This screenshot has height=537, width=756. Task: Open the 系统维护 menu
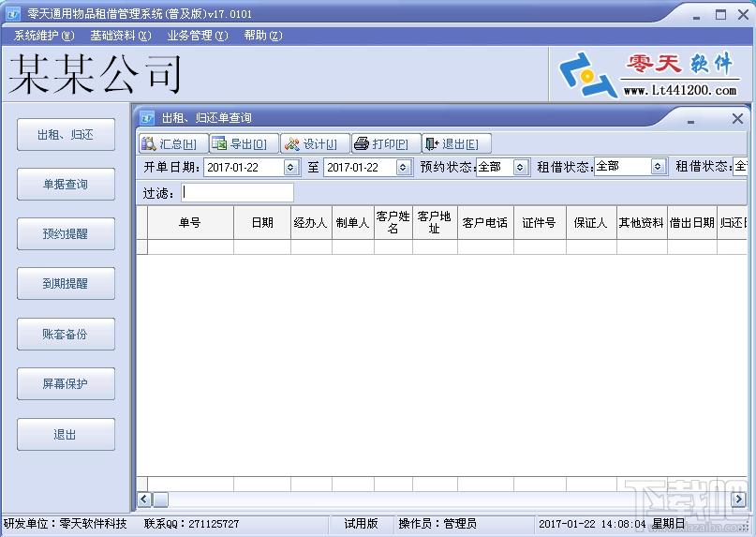point(44,36)
